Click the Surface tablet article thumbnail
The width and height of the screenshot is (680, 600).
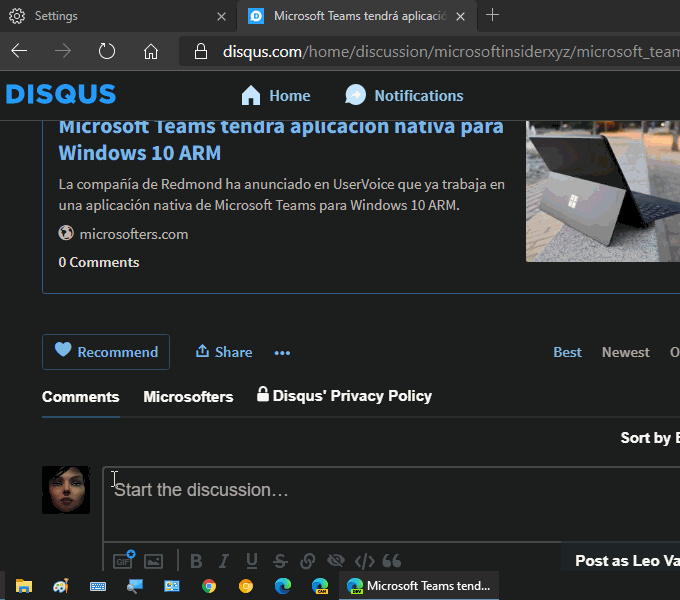[603, 192]
